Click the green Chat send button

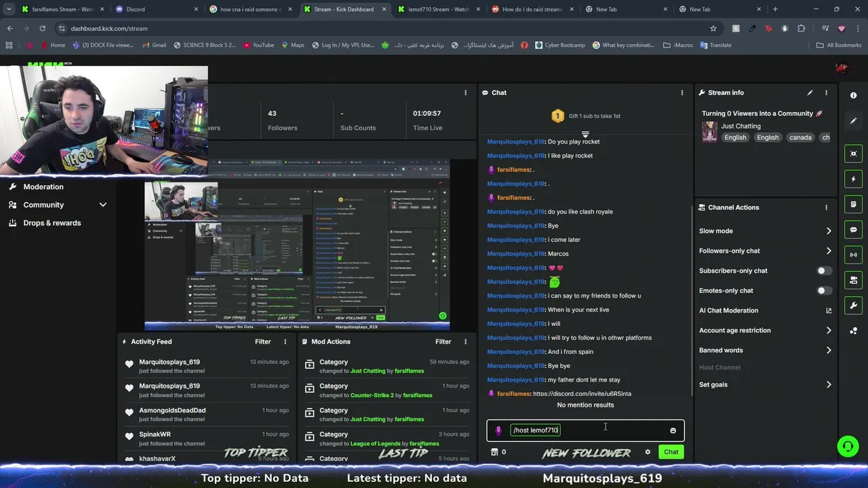(671, 452)
